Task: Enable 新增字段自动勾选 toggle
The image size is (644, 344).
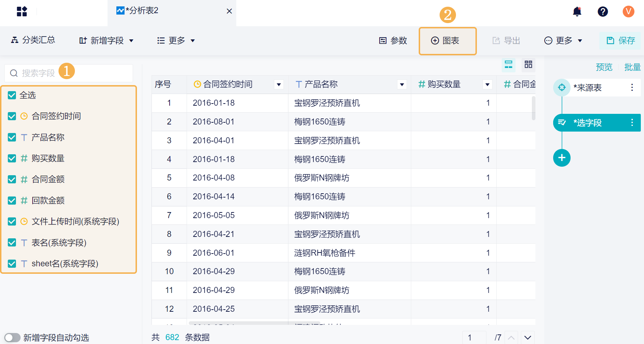Action: (x=12, y=338)
